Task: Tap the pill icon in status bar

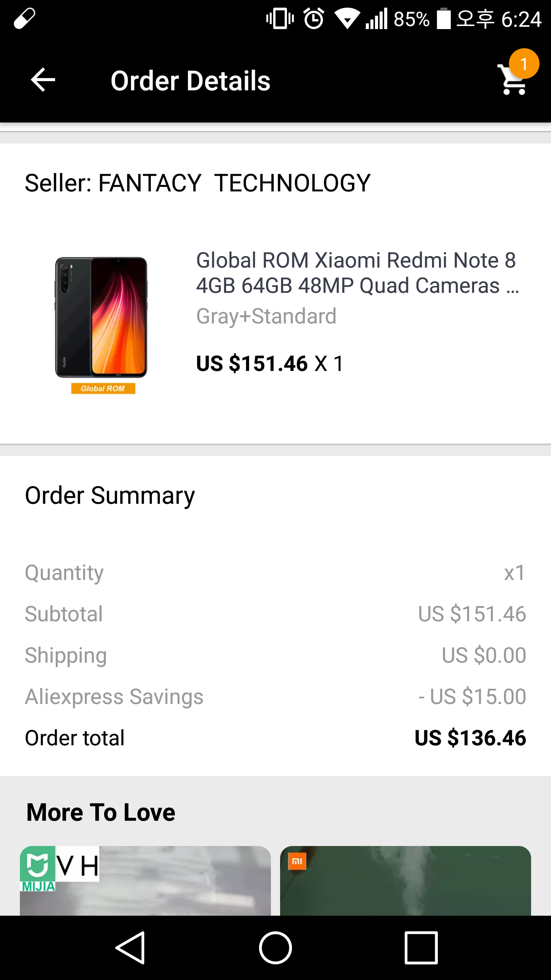Action: pyautogui.click(x=24, y=18)
